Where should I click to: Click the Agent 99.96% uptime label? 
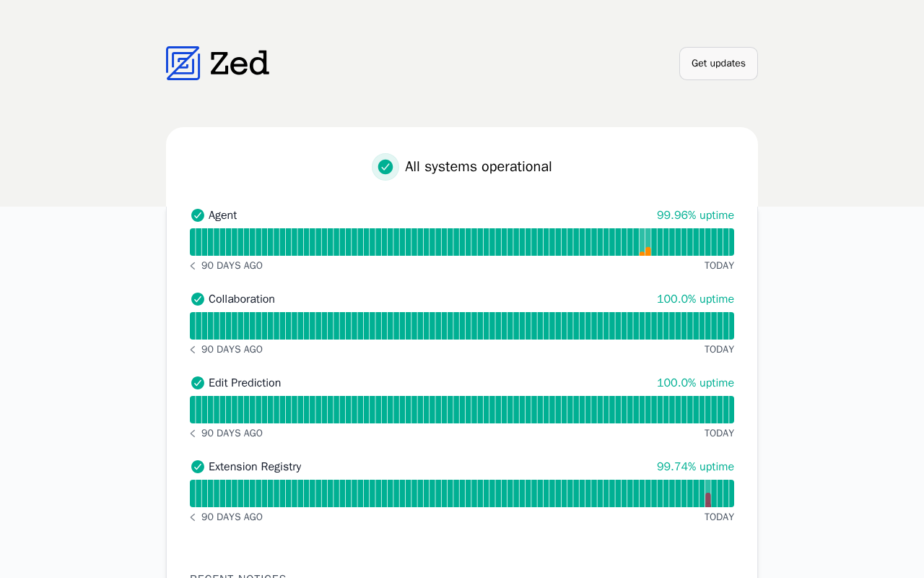tap(695, 215)
